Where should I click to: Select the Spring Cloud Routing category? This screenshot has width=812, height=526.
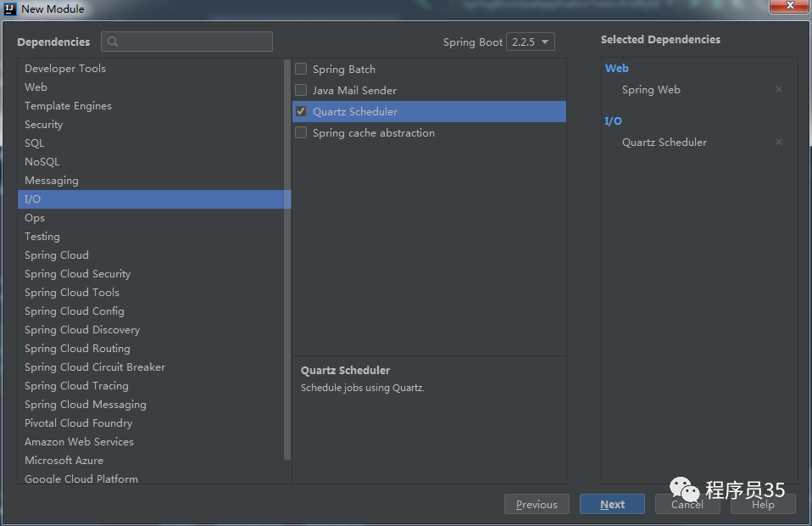pyautogui.click(x=151, y=348)
